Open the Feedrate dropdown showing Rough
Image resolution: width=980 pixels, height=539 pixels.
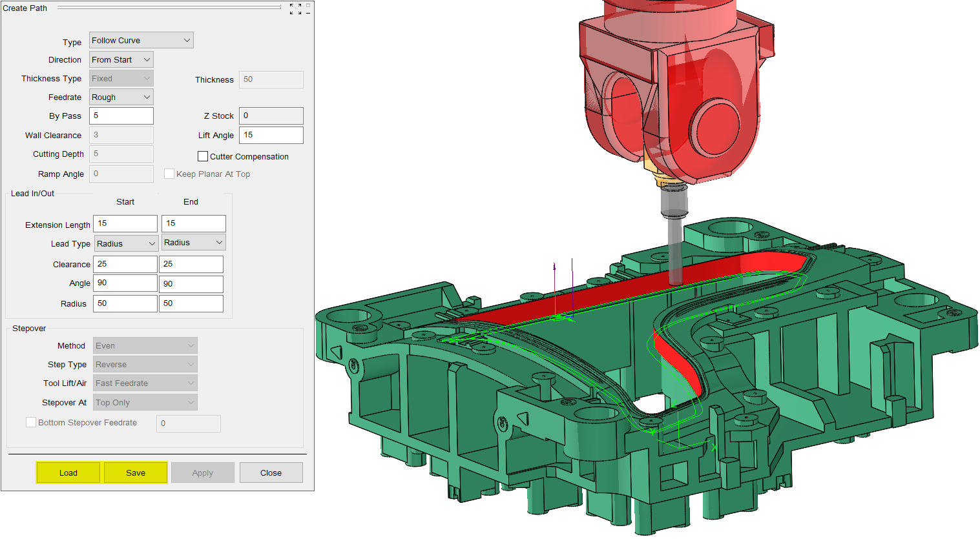pos(121,97)
